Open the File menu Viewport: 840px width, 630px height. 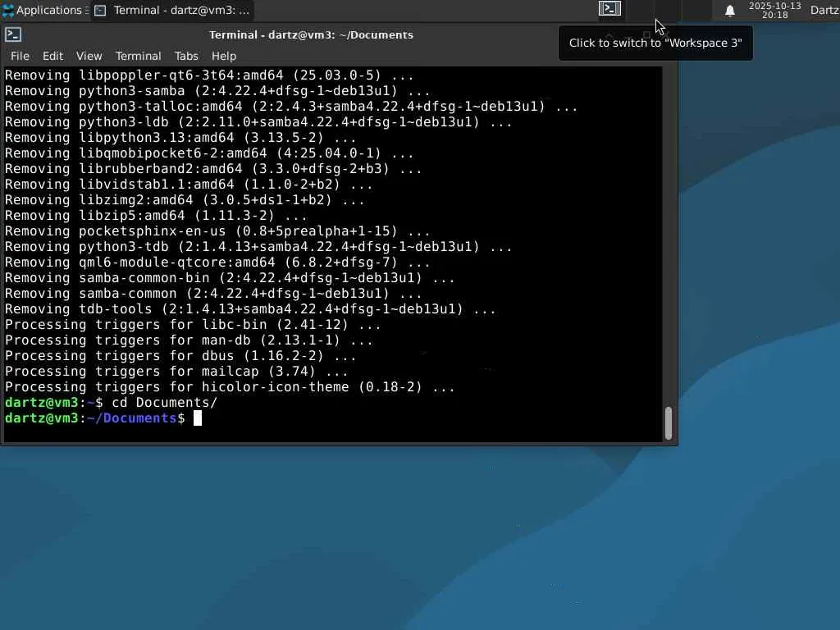pos(20,56)
